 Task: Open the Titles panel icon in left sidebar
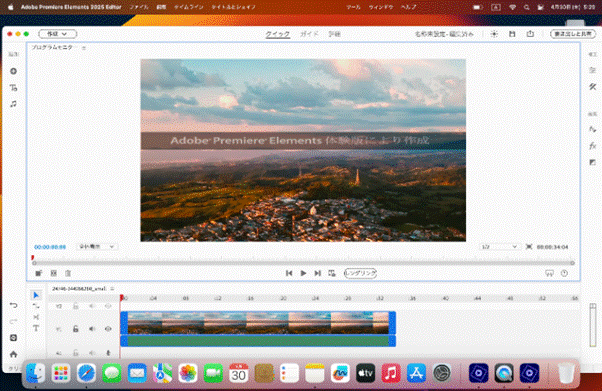pos(13,88)
